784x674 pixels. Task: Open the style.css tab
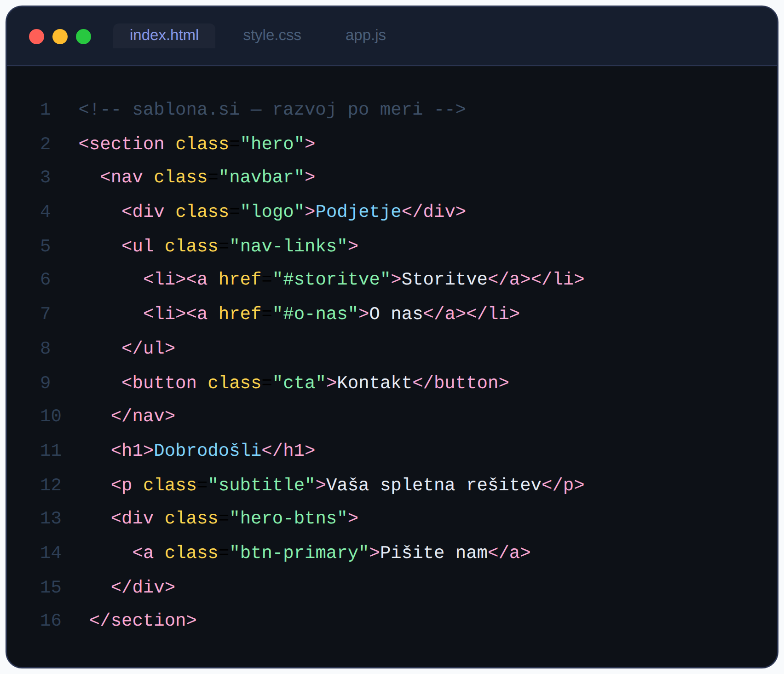point(272,35)
